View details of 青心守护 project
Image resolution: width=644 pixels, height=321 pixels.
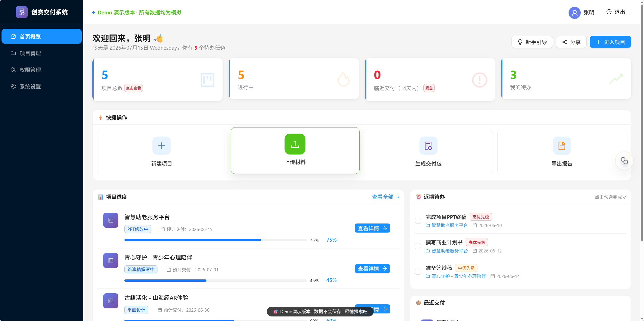tap(372, 269)
